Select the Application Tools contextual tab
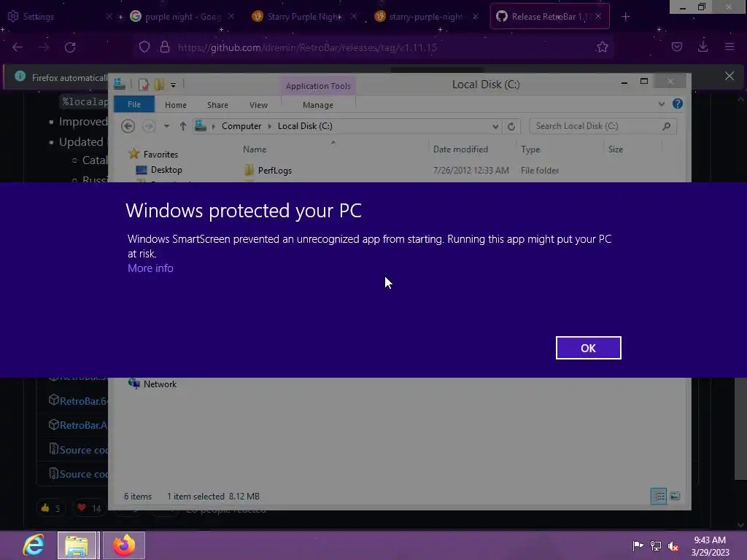747x560 pixels. [x=318, y=86]
